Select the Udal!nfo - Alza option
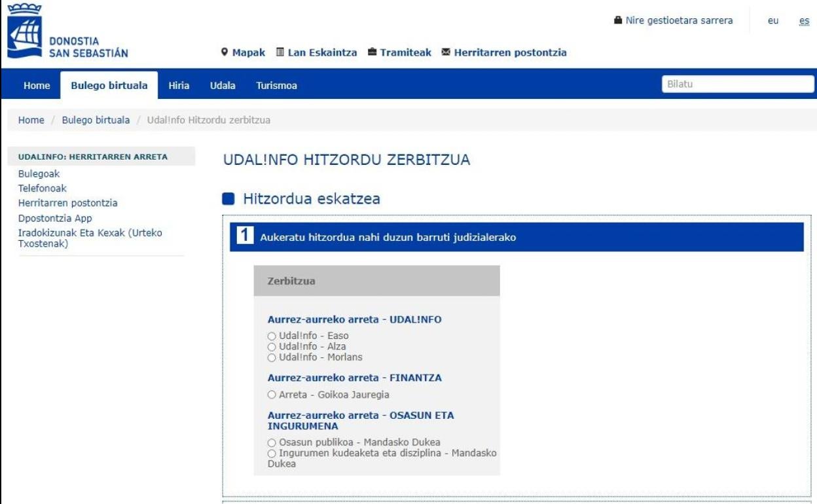The width and height of the screenshot is (817, 504). click(x=272, y=346)
